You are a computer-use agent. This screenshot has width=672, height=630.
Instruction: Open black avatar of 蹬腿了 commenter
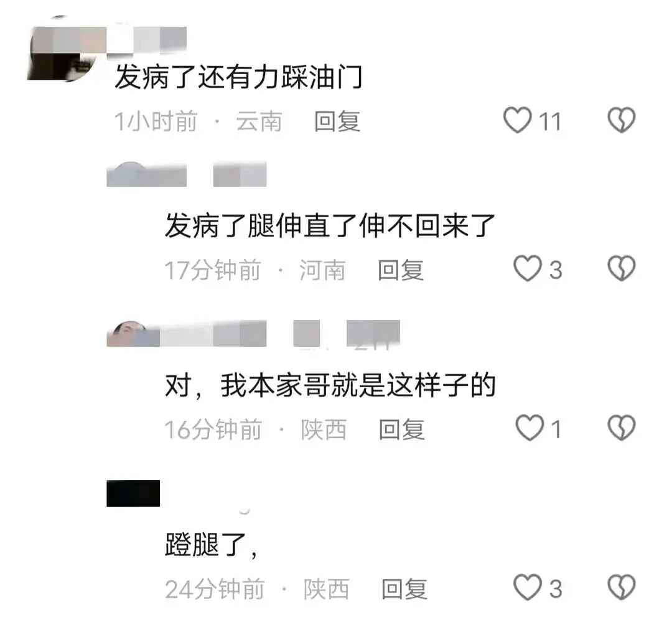pyautogui.click(x=133, y=493)
